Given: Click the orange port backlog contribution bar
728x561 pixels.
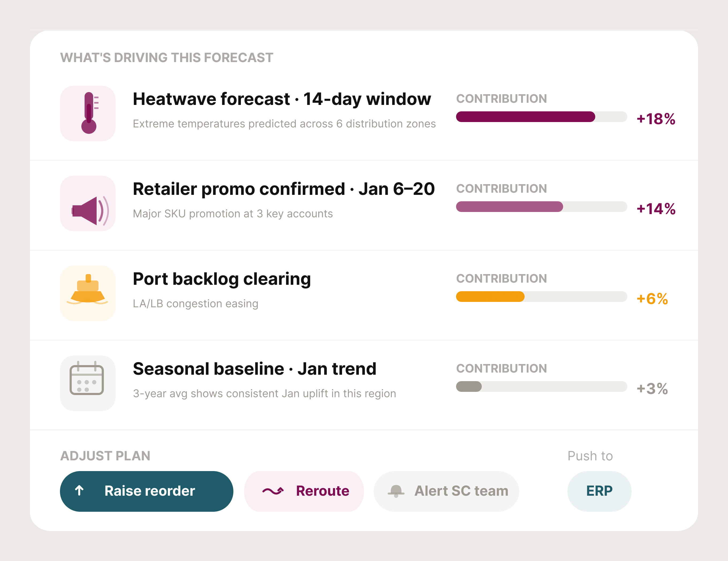Looking at the screenshot, I should tap(541, 297).
